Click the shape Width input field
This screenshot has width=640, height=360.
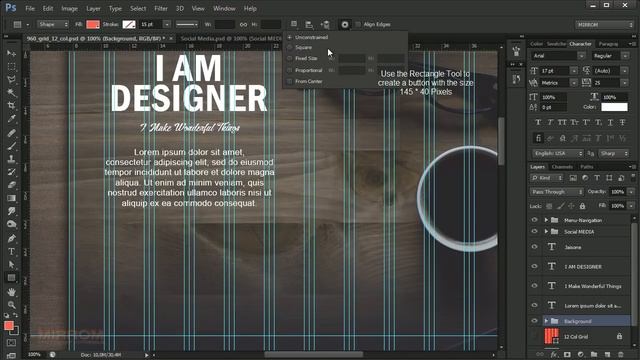(224, 24)
